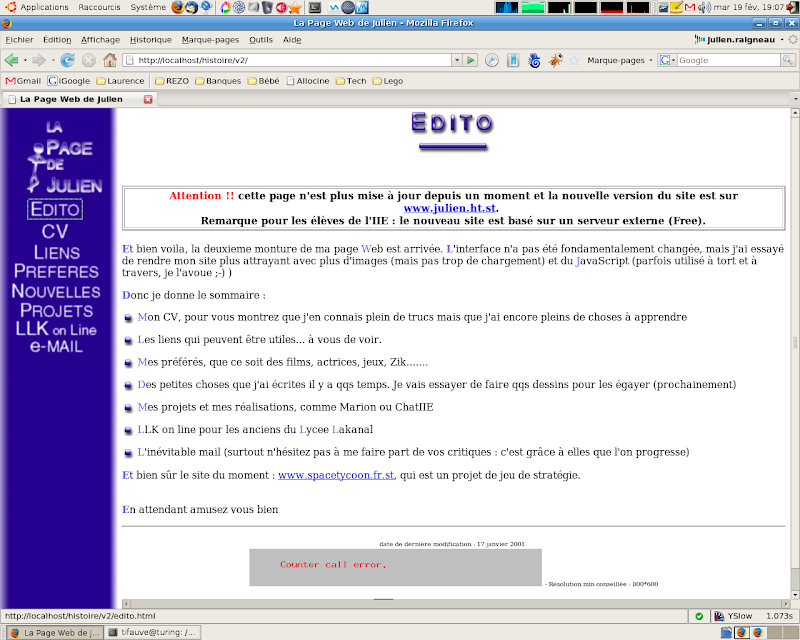
Task: Expand the Forward button history dropdown
Action: click(53, 60)
